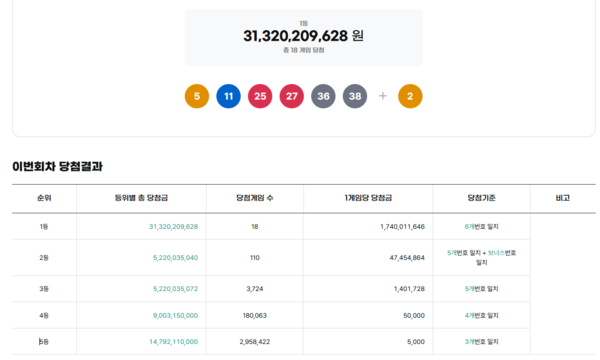Click the 3개번호 일치 criteria cell

[481, 342]
